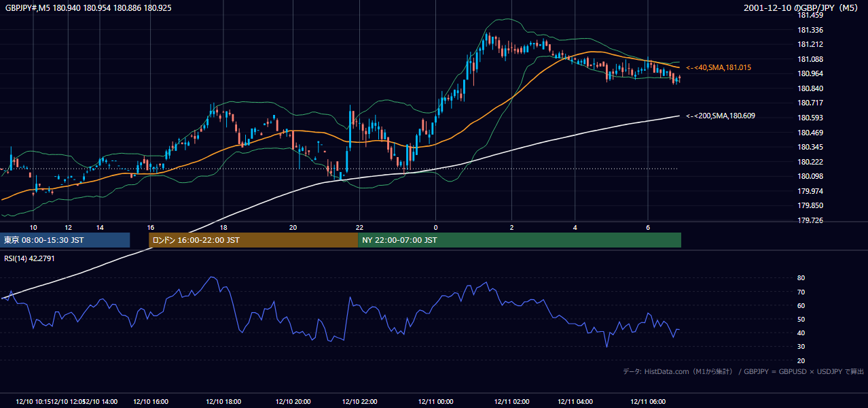The image size is (868, 408).
Task: Click RSI scale value 60
Action: click(801, 305)
